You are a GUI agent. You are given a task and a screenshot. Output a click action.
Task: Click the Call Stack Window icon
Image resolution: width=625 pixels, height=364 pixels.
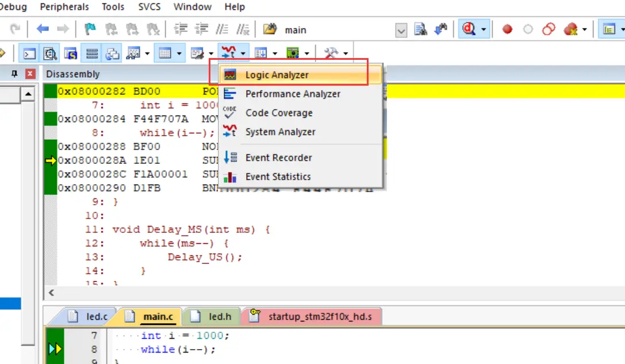point(113,53)
